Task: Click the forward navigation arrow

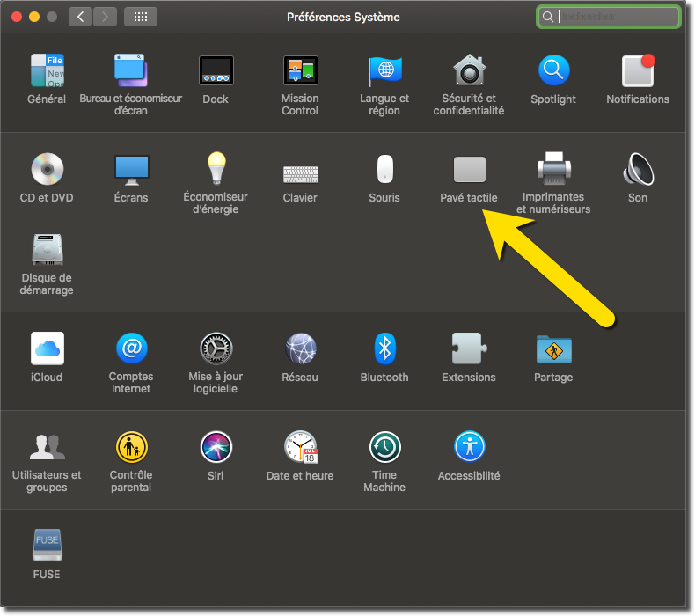Action: point(105,17)
